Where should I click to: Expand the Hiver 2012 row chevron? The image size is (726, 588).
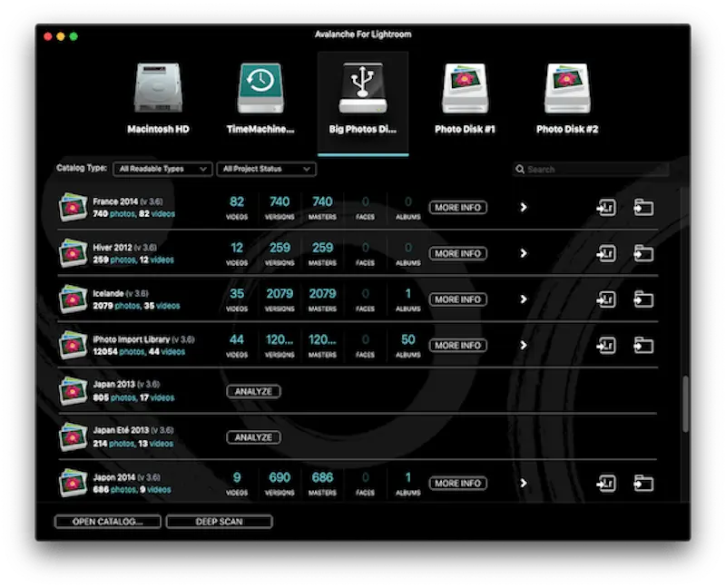click(x=524, y=253)
